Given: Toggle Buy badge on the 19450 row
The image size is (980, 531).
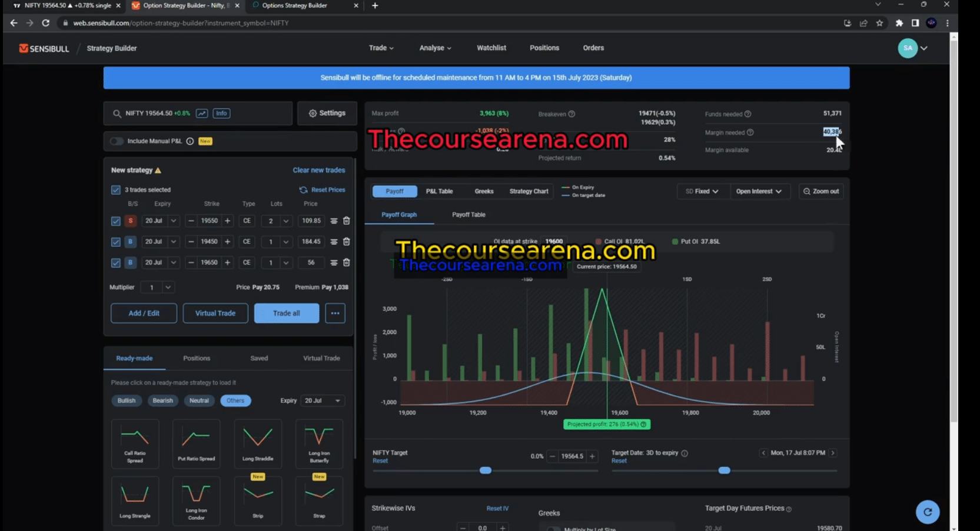Looking at the screenshot, I should 131,242.
